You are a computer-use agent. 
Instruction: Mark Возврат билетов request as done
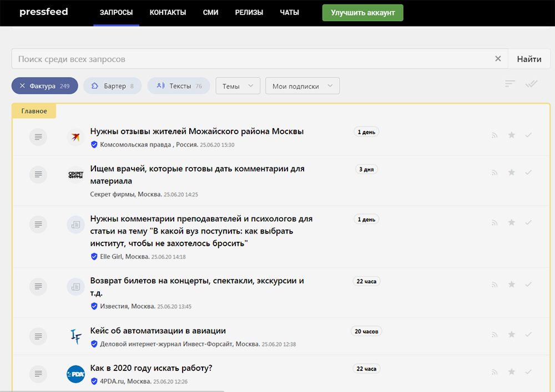[x=528, y=284]
